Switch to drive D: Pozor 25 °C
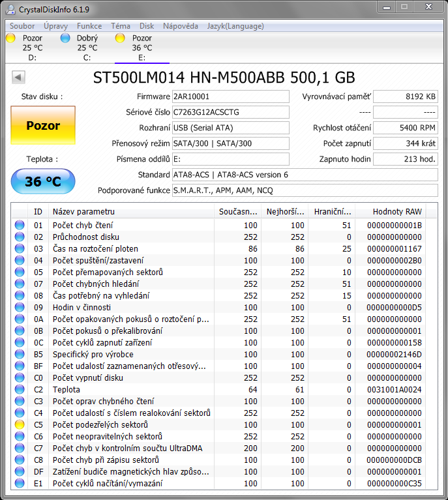 pyautogui.click(x=32, y=48)
